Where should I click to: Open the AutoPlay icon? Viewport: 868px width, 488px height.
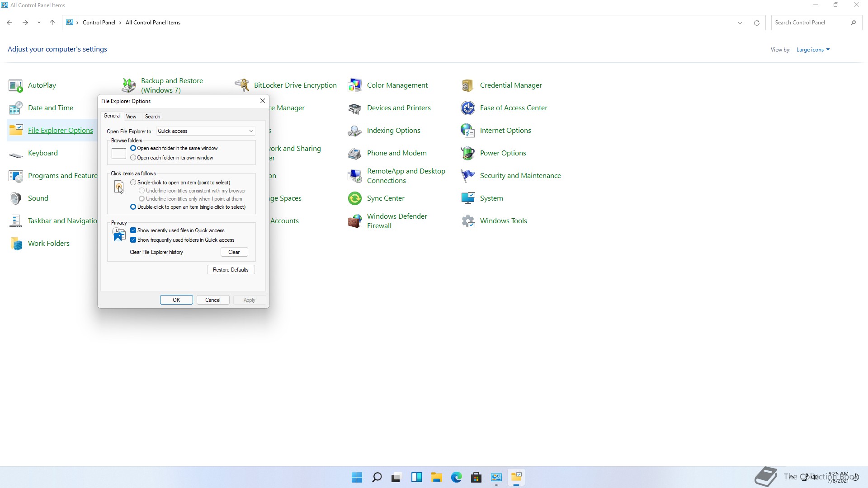pyautogui.click(x=16, y=85)
